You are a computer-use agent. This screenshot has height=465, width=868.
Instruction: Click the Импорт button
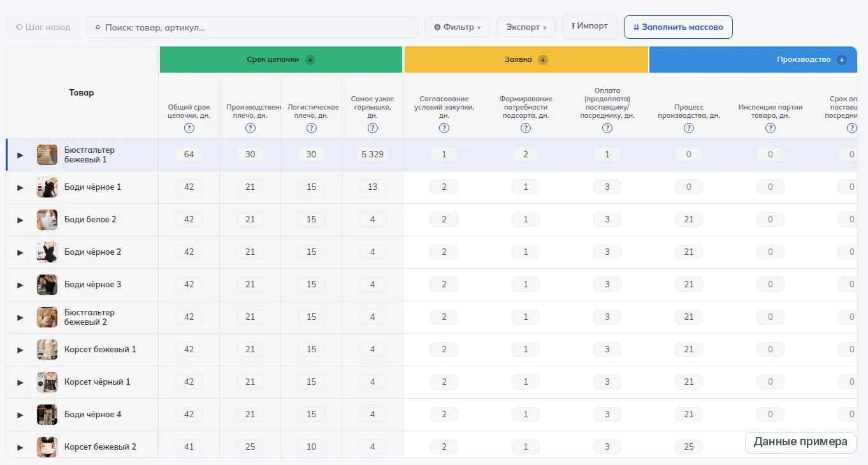pyautogui.click(x=590, y=26)
